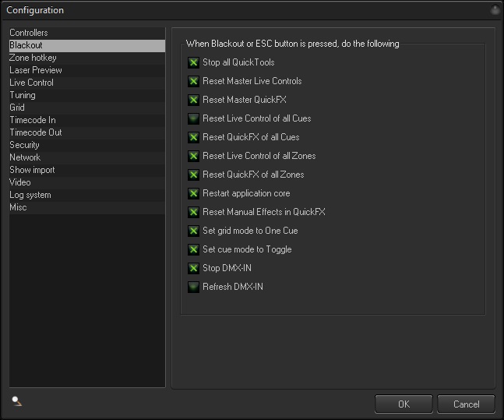Toggle Set grid mode to One Cue
The height and width of the screenshot is (420, 504).
(x=194, y=231)
